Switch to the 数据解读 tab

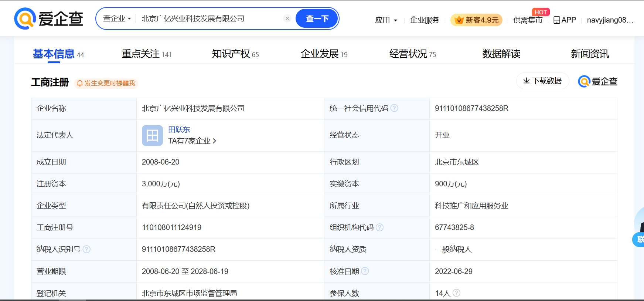501,54
